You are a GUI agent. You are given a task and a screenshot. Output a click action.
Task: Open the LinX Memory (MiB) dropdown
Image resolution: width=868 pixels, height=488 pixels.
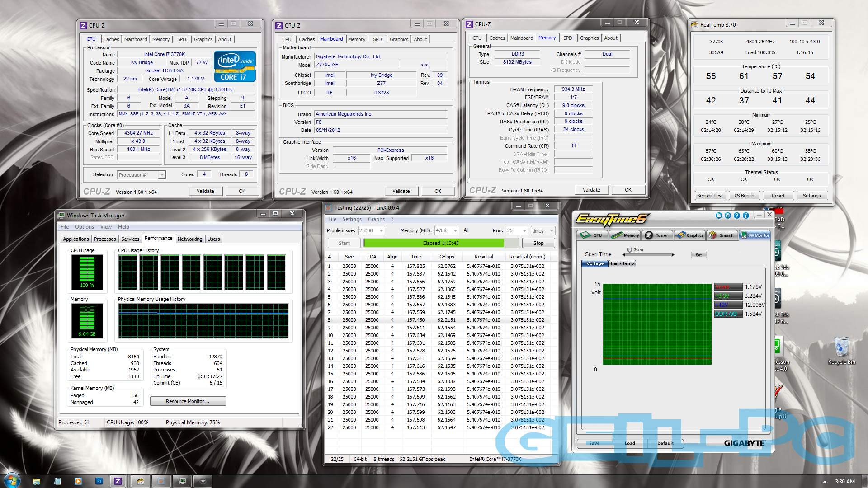point(455,231)
